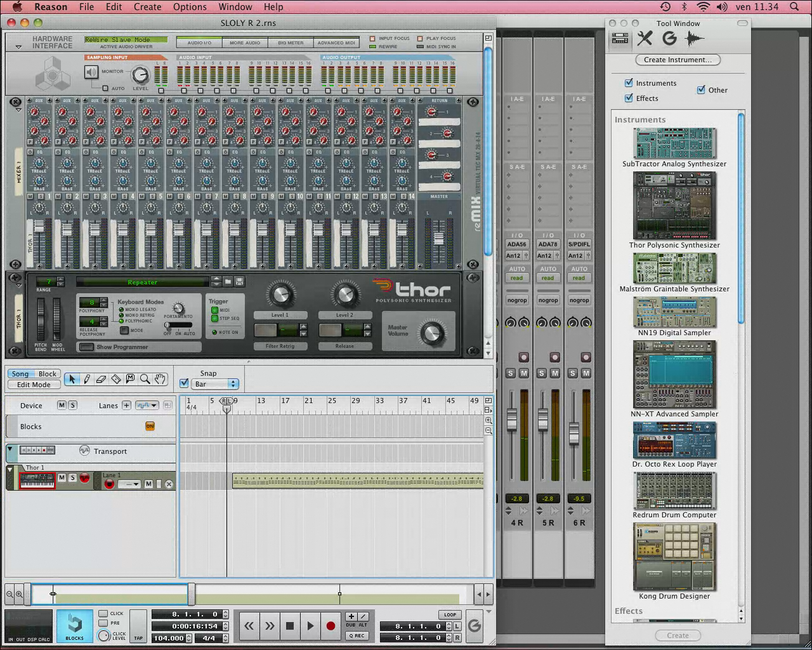Click the Advanced MIDI button on Hardware Interface
The image size is (812, 650).
[x=336, y=43]
